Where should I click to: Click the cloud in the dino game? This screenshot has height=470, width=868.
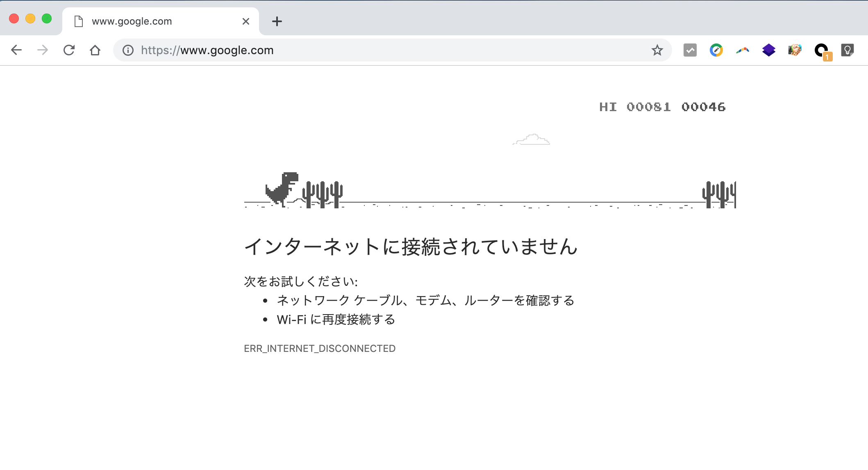pos(531,139)
